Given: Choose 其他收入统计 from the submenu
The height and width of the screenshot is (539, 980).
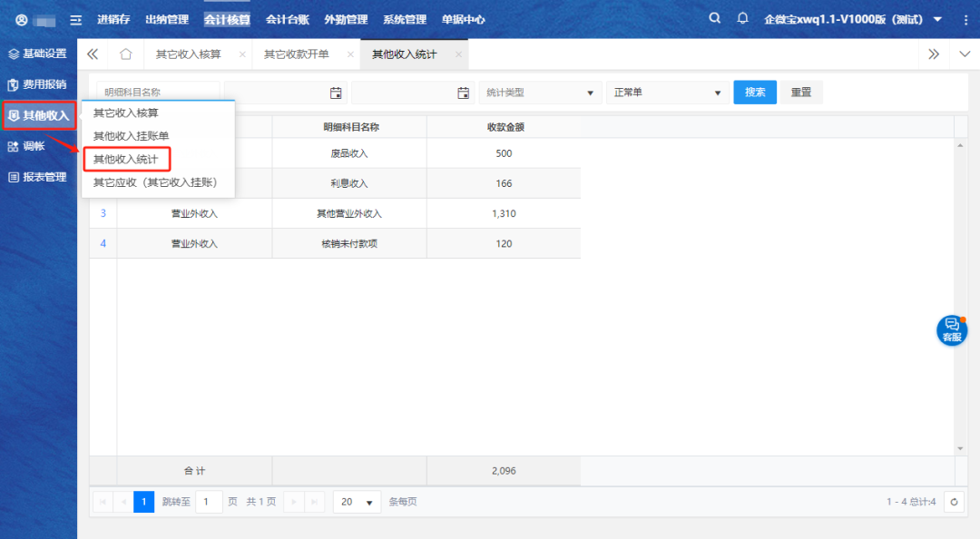Looking at the screenshot, I should click(125, 160).
